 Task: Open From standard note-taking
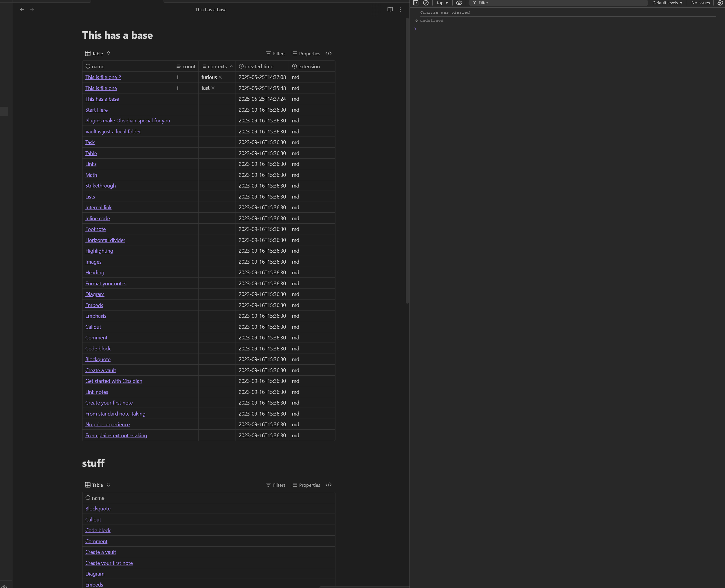pyautogui.click(x=115, y=414)
